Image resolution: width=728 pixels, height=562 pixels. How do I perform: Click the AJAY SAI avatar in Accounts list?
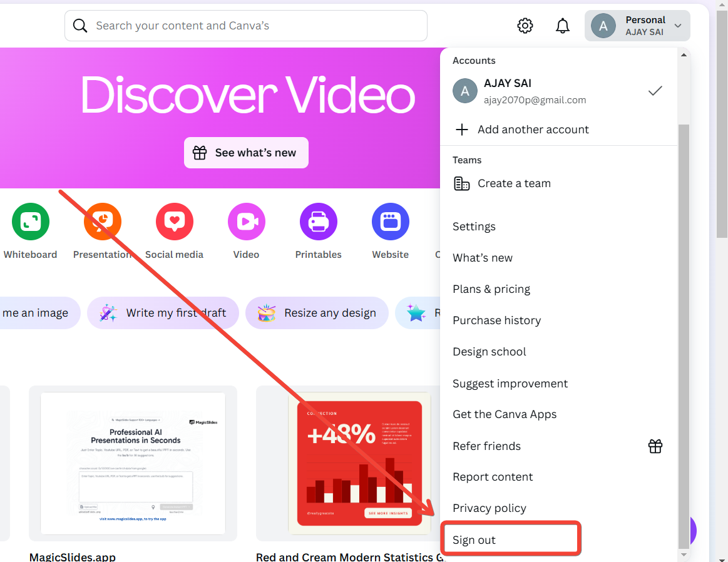[x=464, y=91]
